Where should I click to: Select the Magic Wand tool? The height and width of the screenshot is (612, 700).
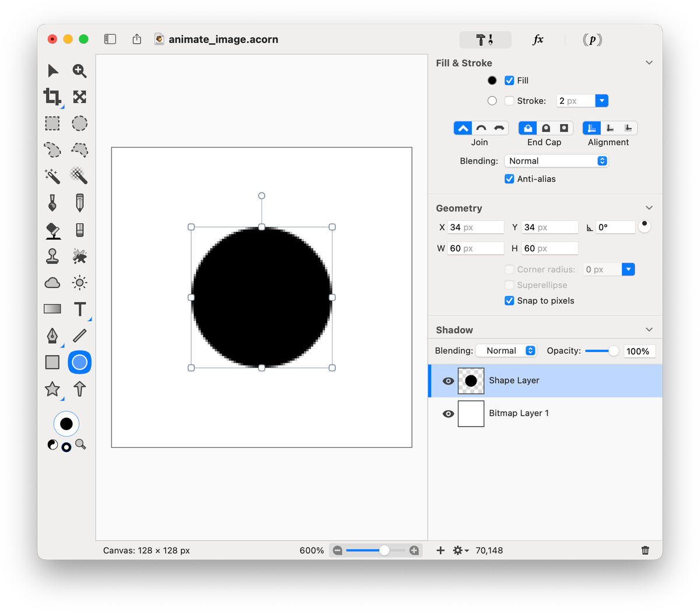click(x=52, y=175)
